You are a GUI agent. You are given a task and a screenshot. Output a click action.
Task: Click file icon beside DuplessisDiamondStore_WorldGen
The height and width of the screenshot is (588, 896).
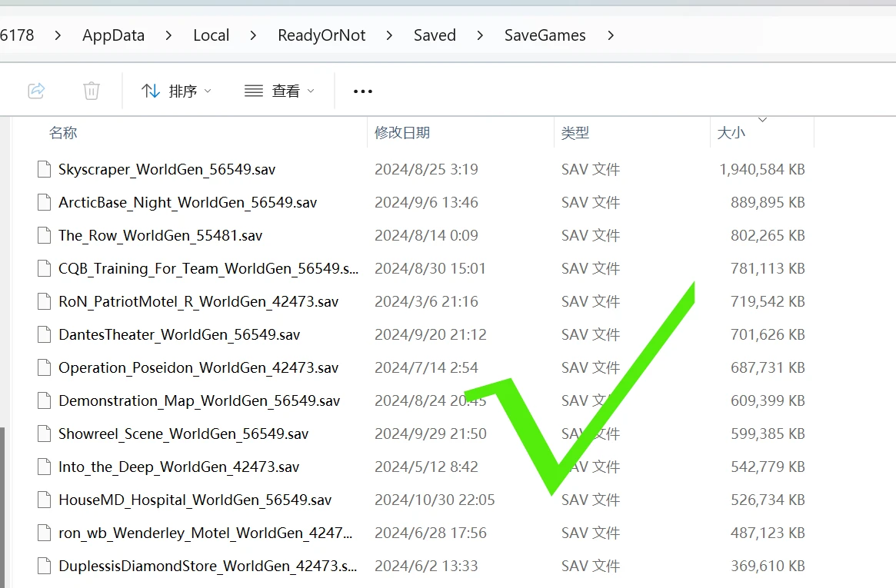[x=44, y=566]
